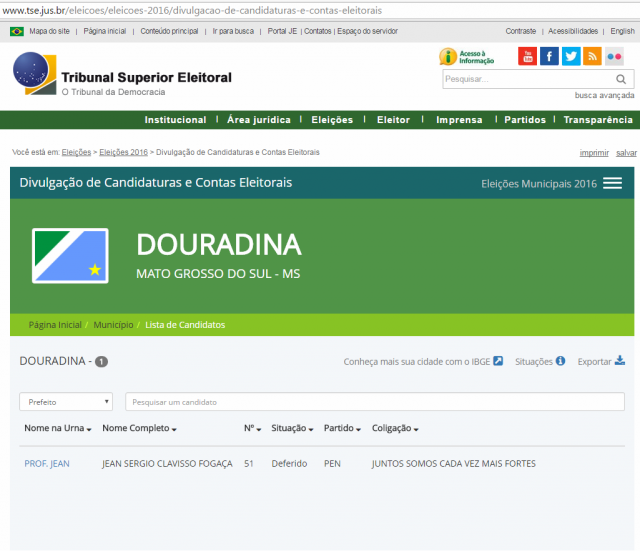Image resolution: width=640 pixels, height=551 pixels.
Task: Select the Município breadcrumb tab
Action: (x=113, y=325)
